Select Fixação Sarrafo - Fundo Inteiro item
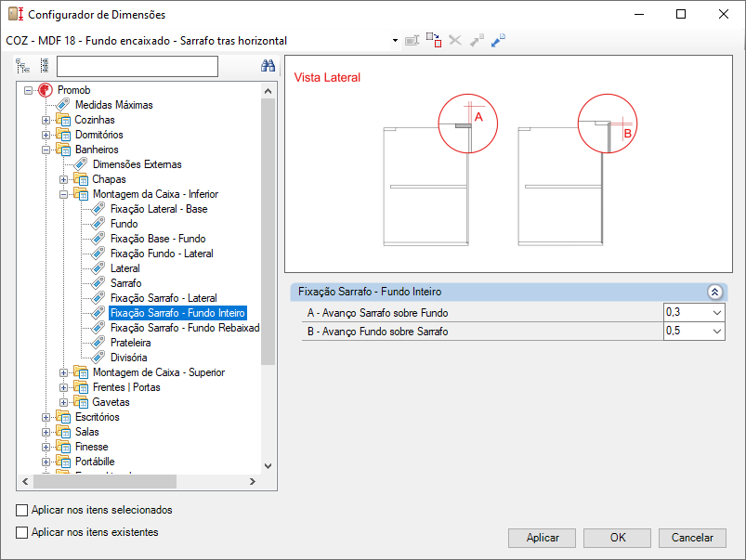Viewport: 746px width, 560px height. click(177, 313)
